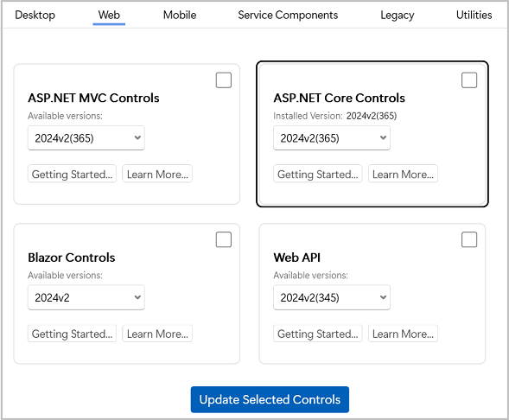Click the Web API title
The width and height of the screenshot is (509, 420).
coord(296,258)
